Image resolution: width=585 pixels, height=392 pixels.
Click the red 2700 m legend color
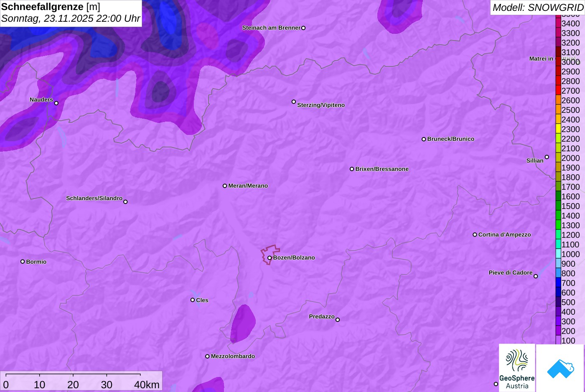(x=558, y=91)
